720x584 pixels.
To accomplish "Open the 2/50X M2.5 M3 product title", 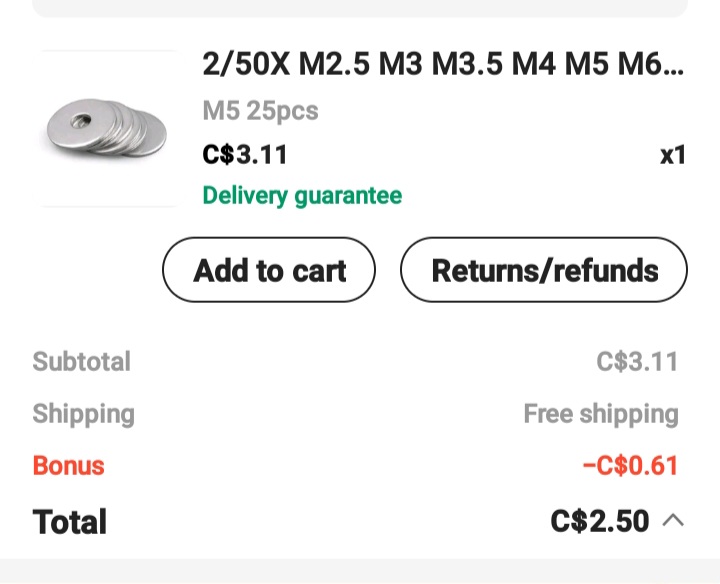I will click(443, 65).
